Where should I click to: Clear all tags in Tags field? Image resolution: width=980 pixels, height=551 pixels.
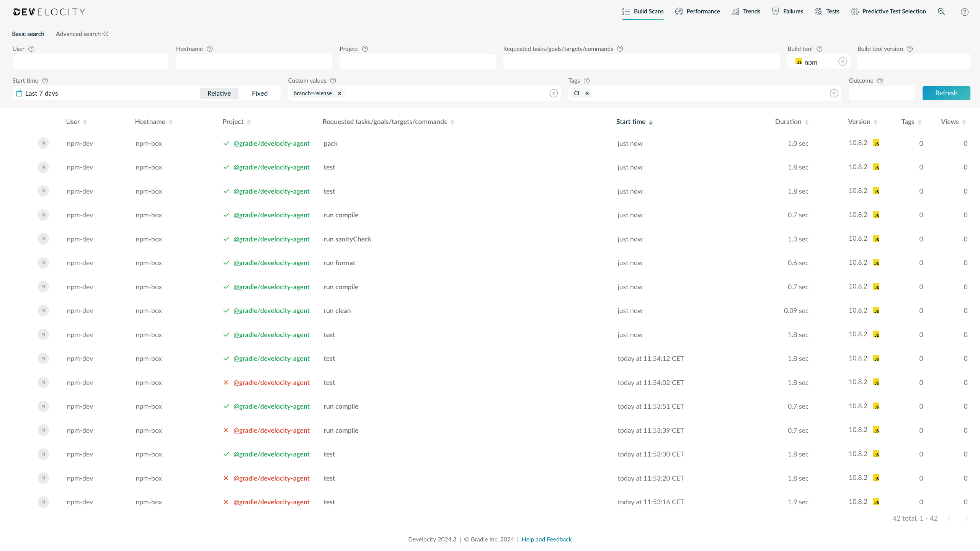point(834,93)
